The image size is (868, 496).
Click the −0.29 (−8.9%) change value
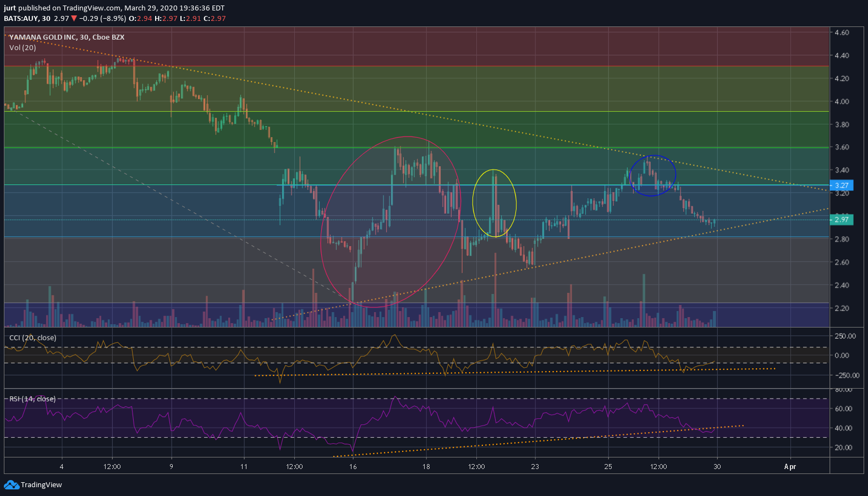point(102,19)
